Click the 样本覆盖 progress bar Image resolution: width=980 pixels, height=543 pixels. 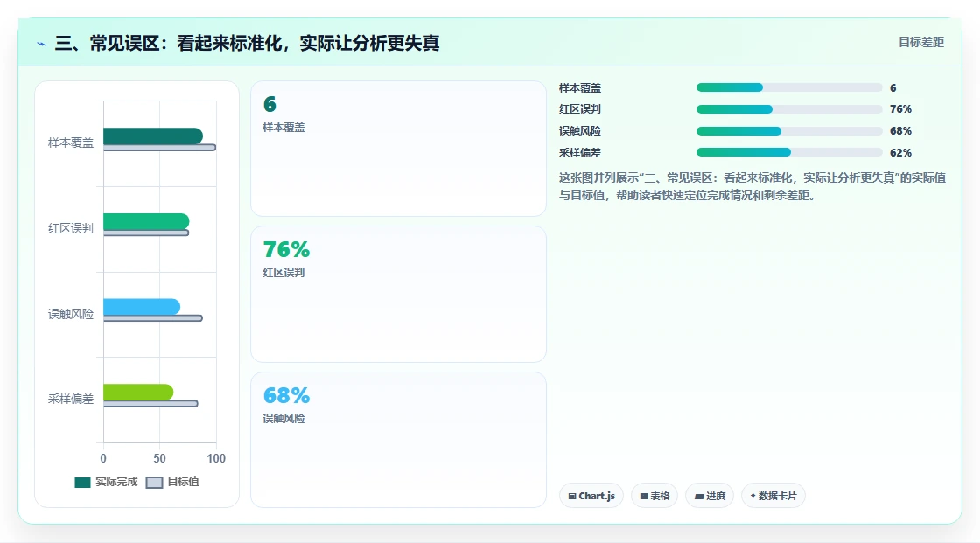click(788, 87)
